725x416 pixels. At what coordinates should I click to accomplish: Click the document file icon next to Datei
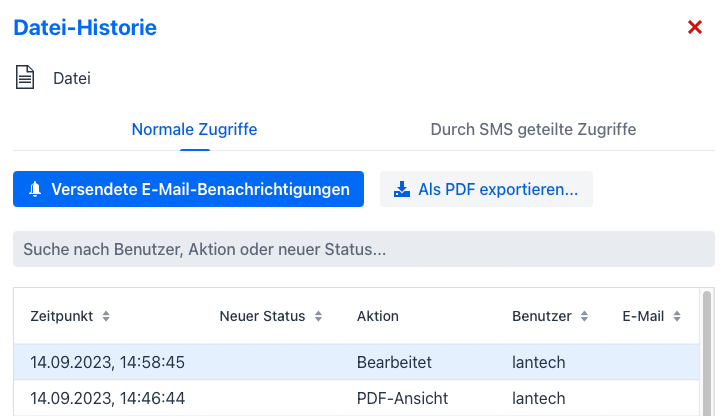pos(25,77)
